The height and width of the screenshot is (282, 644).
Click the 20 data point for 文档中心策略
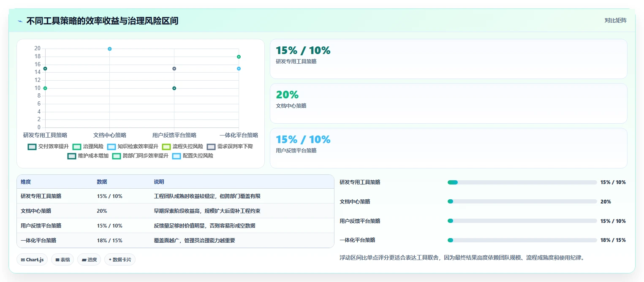(x=110, y=49)
